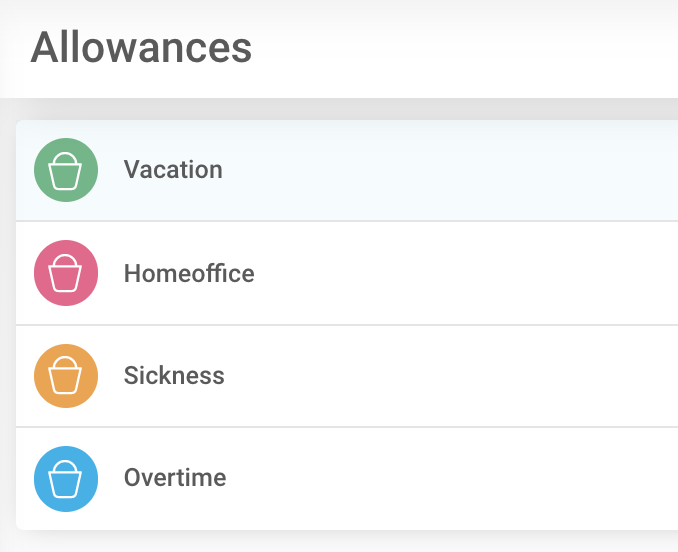Click the green Vacation bucket icon
The height and width of the screenshot is (552, 678).
pos(66,170)
